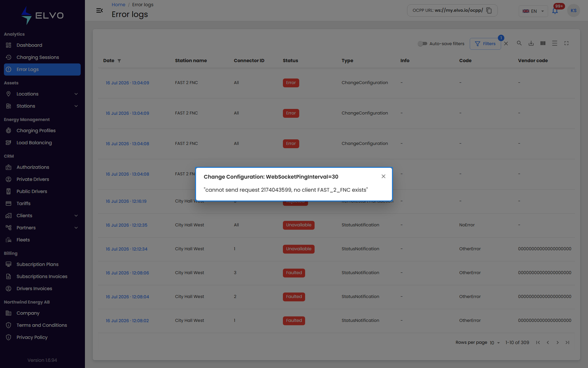
Task: Click the Date column sort arrow
Action: coord(119,61)
